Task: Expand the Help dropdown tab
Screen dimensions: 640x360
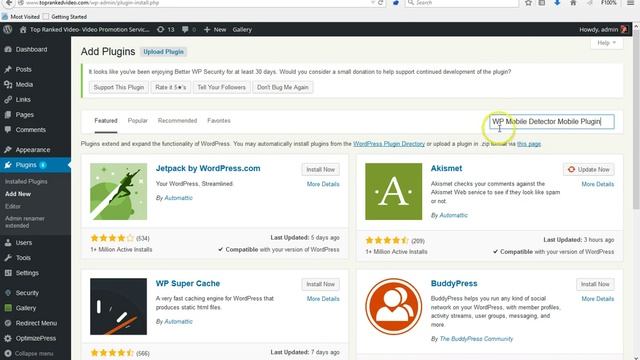Action: pyautogui.click(x=607, y=43)
